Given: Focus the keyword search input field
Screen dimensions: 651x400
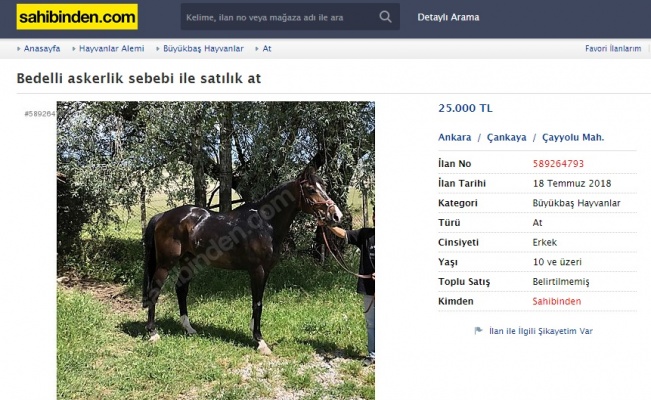Looking at the screenshot, I should 279,17.
